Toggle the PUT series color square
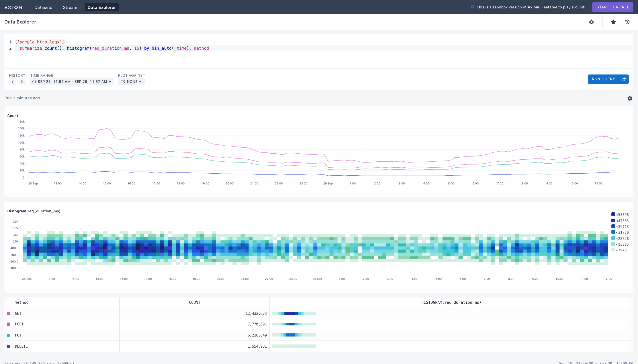The image size is (638, 364). point(8,335)
